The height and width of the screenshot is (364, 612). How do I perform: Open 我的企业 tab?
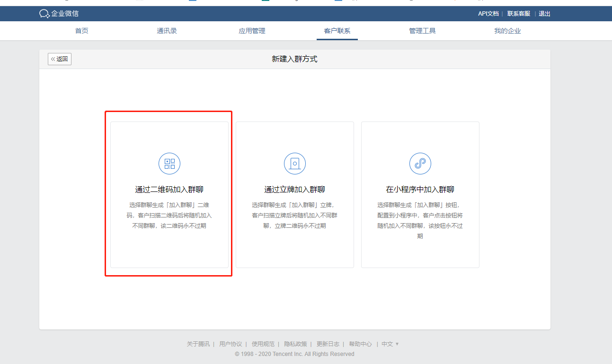pyautogui.click(x=508, y=31)
